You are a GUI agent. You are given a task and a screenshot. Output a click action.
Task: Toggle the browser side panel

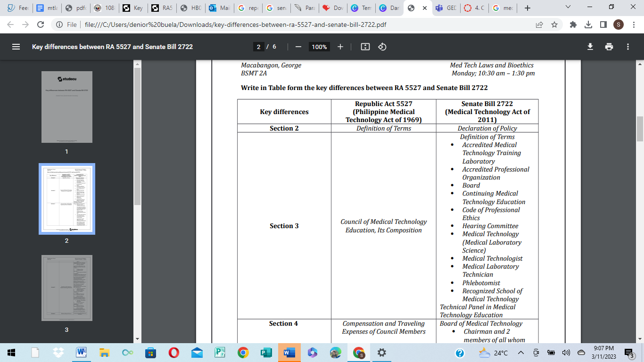coord(603,25)
